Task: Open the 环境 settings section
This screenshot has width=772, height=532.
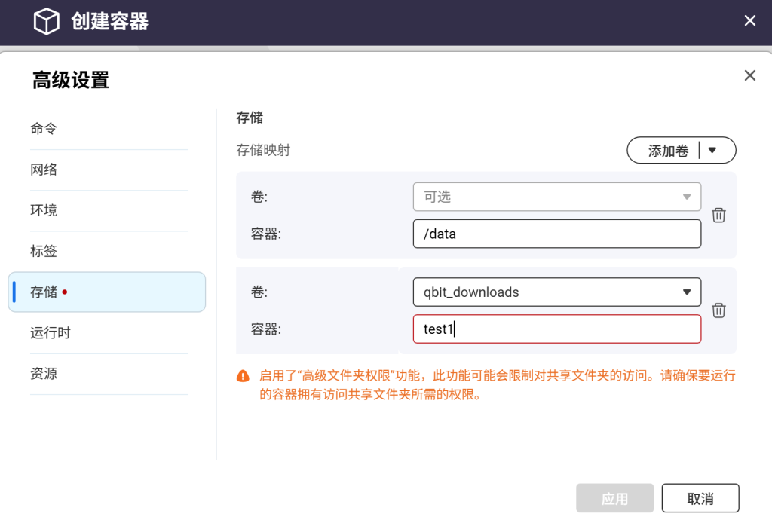Action: 44,210
